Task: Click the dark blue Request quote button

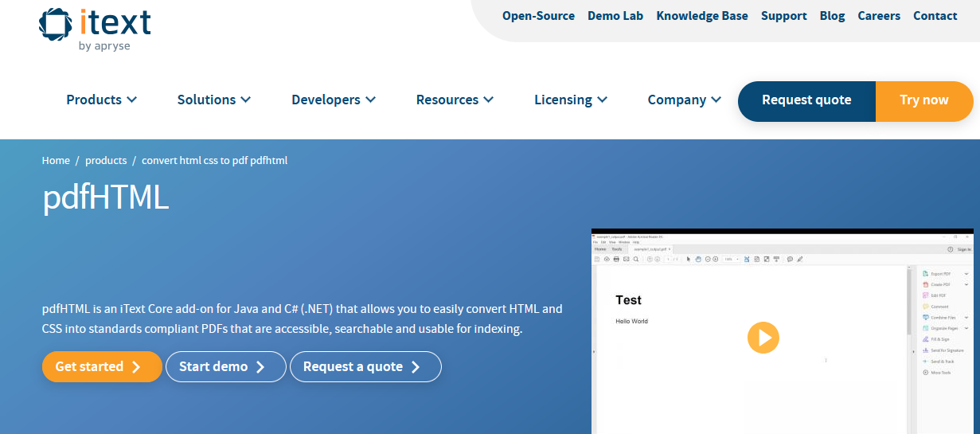Action: pos(806,100)
